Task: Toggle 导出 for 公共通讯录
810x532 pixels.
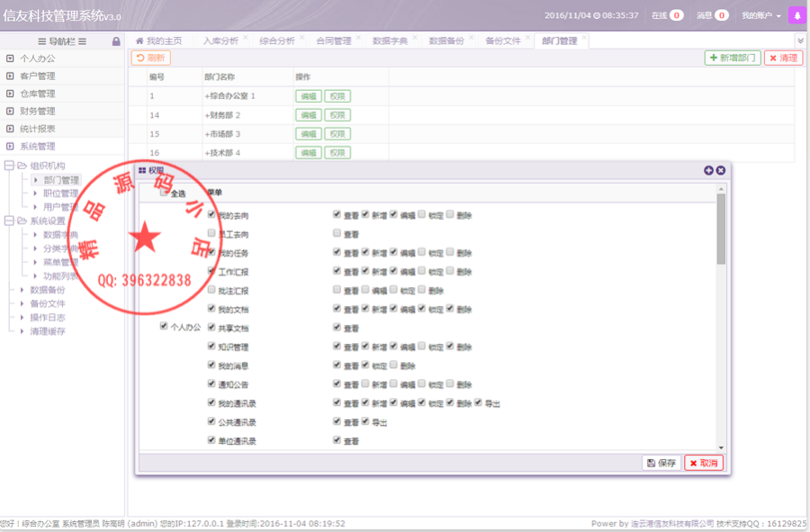Action: (365, 421)
